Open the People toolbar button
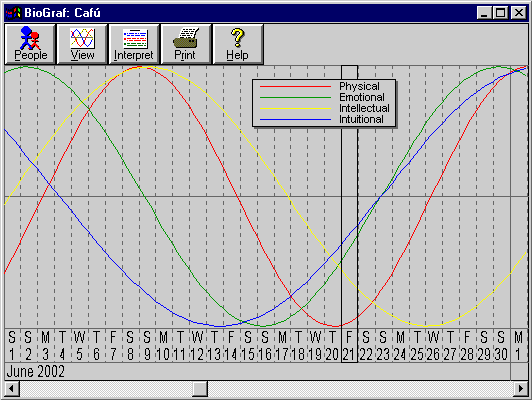The image size is (532, 400). click(x=30, y=44)
